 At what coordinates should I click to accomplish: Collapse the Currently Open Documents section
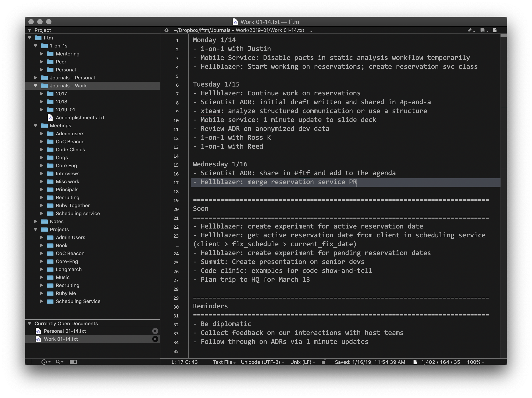pyautogui.click(x=30, y=323)
